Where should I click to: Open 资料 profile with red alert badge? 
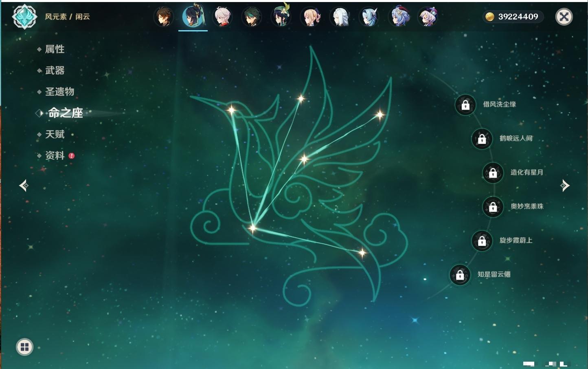point(55,155)
